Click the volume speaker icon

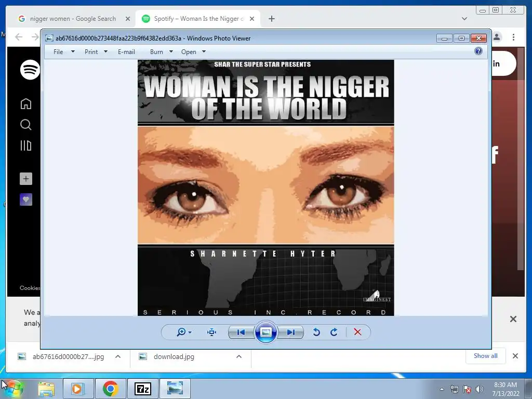[479, 390]
